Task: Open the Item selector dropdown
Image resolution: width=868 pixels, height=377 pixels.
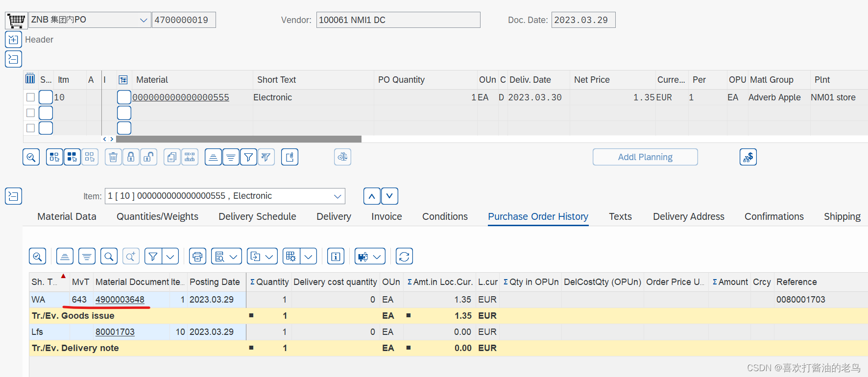Action: [338, 196]
